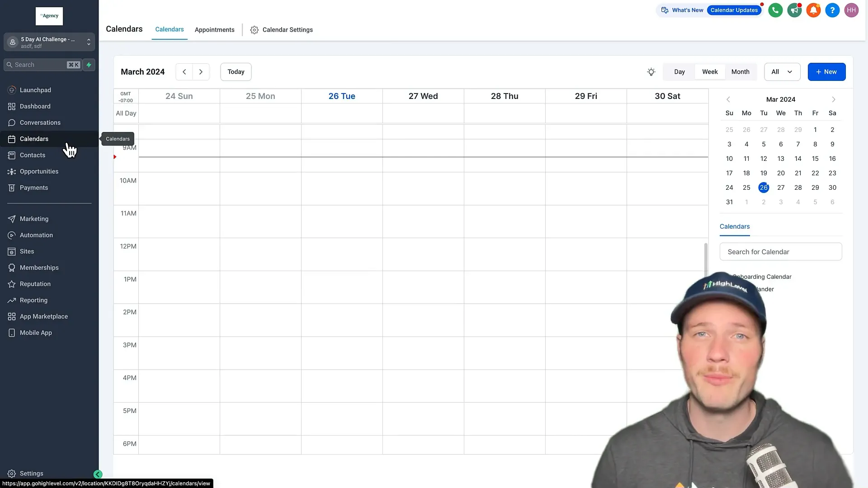
Task: Click the New appointment button
Action: (x=826, y=72)
